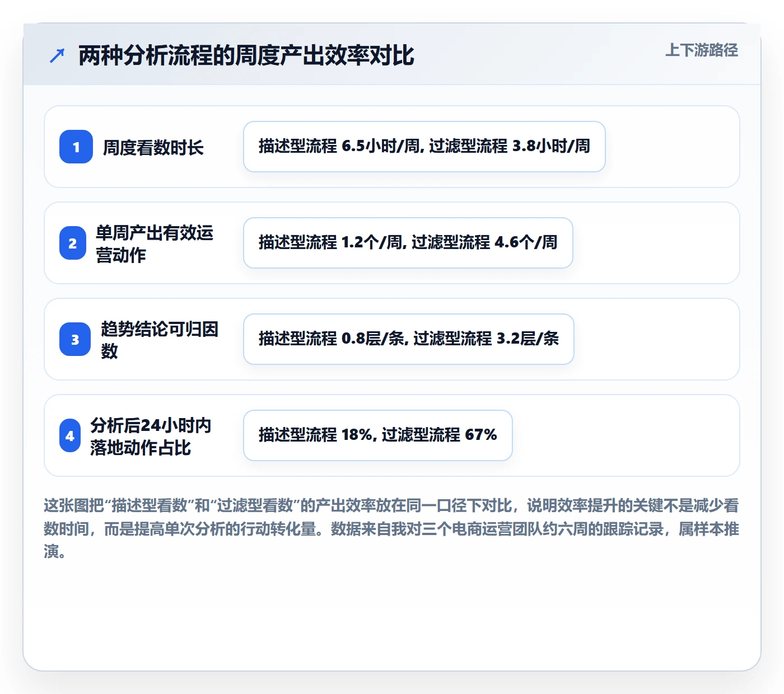Select the 周度看数时长 row label
This screenshot has height=694, width=784.
pos(153,147)
